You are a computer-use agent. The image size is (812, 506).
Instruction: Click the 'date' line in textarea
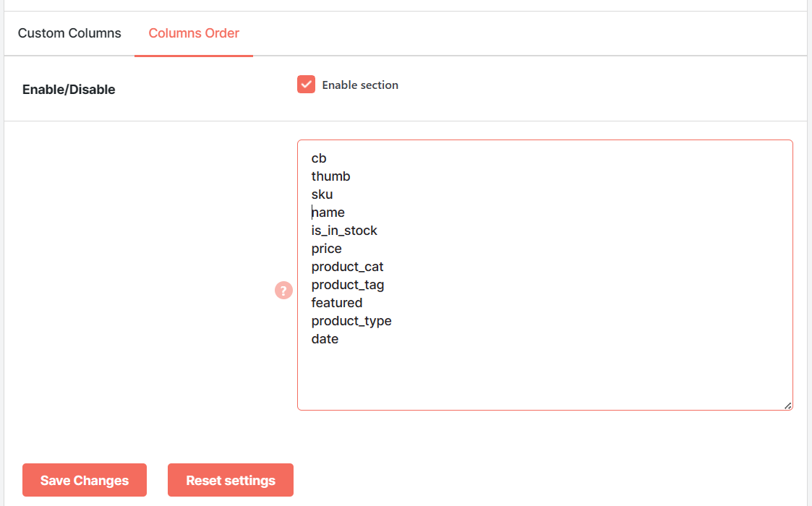[x=325, y=339]
